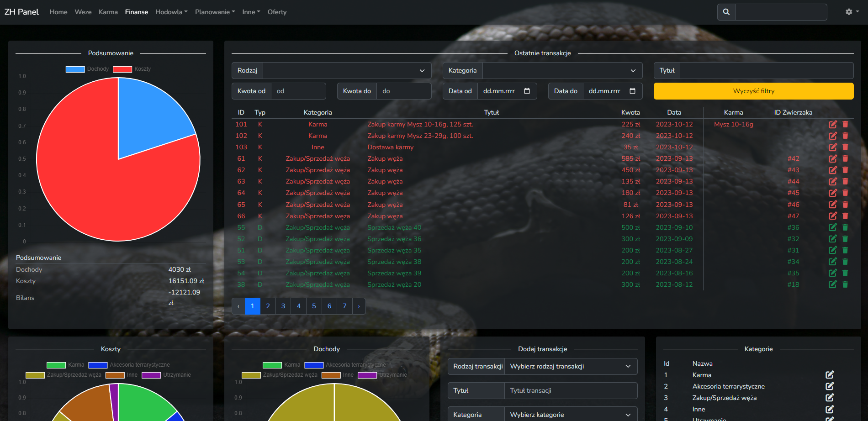This screenshot has width=868, height=421.
Task: Expand Hodowla navigation menu
Action: point(171,12)
